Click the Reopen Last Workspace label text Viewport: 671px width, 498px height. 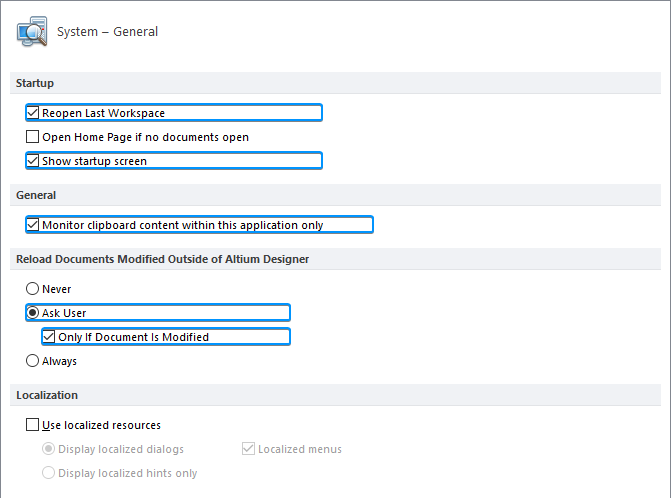tap(103, 113)
